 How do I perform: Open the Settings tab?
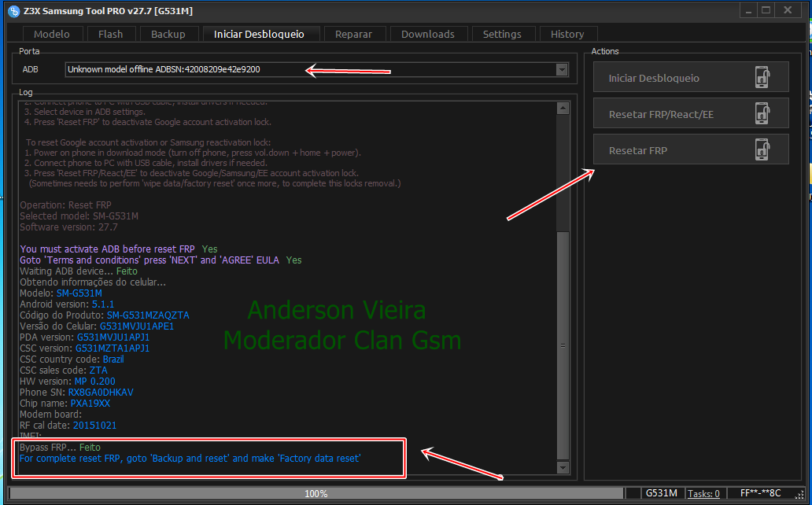[x=502, y=34]
